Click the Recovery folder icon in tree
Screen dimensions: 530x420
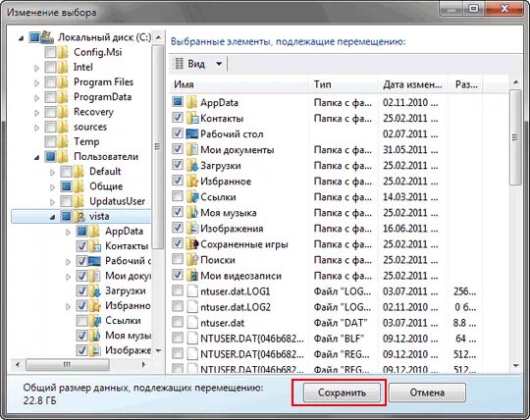(x=63, y=112)
